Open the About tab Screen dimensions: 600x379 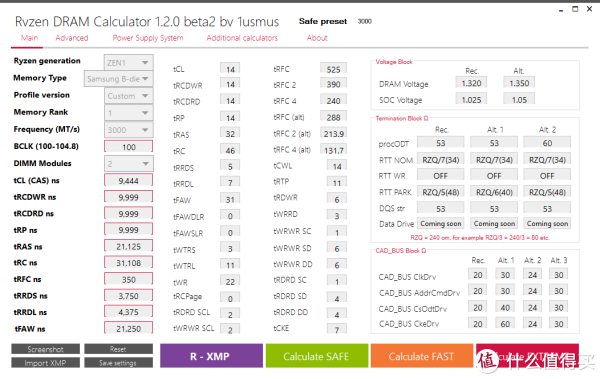(317, 38)
